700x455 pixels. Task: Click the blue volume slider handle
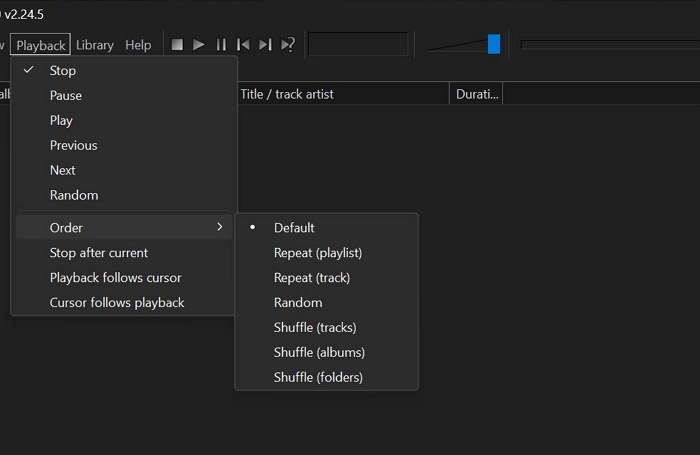494,44
